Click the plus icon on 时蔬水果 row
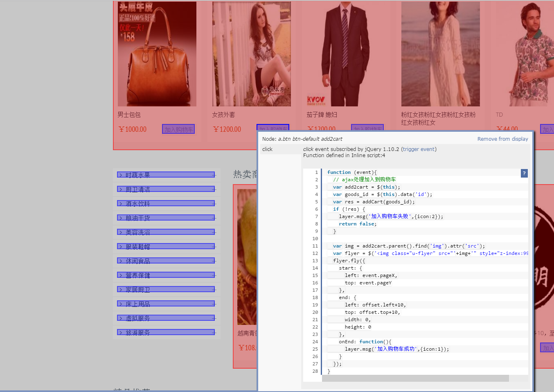Image resolution: width=554 pixels, height=392 pixels. point(214,175)
